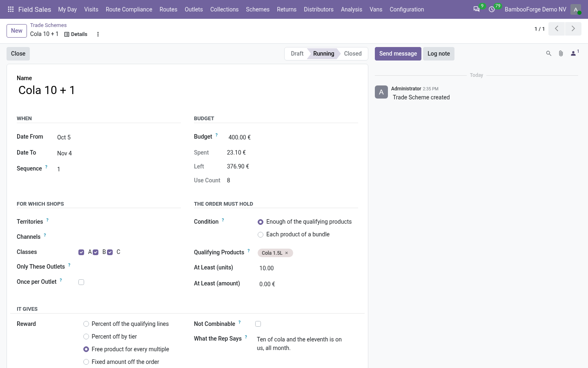Go to the previous record arrow
588x368 pixels.
557,29
